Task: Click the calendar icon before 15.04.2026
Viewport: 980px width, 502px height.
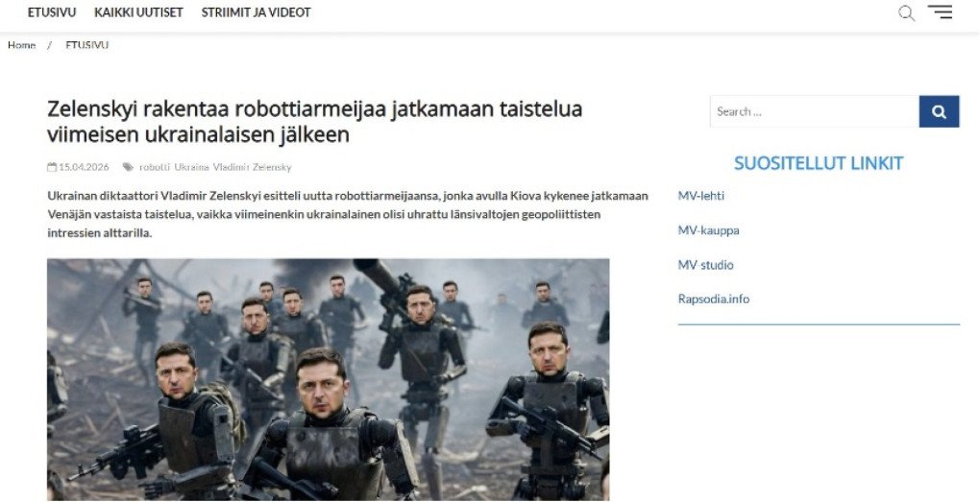Action: tap(52, 167)
